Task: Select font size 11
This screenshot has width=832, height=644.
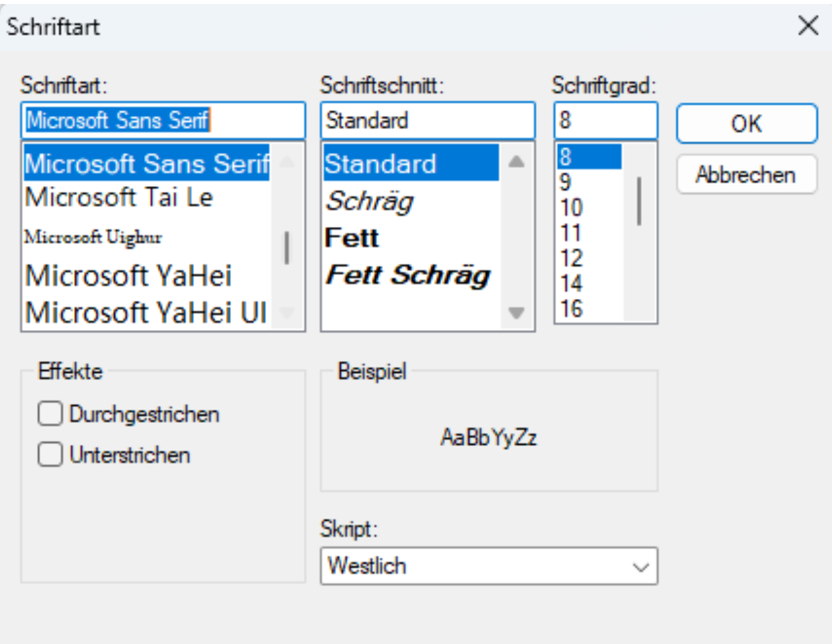Action: (x=589, y=233)
